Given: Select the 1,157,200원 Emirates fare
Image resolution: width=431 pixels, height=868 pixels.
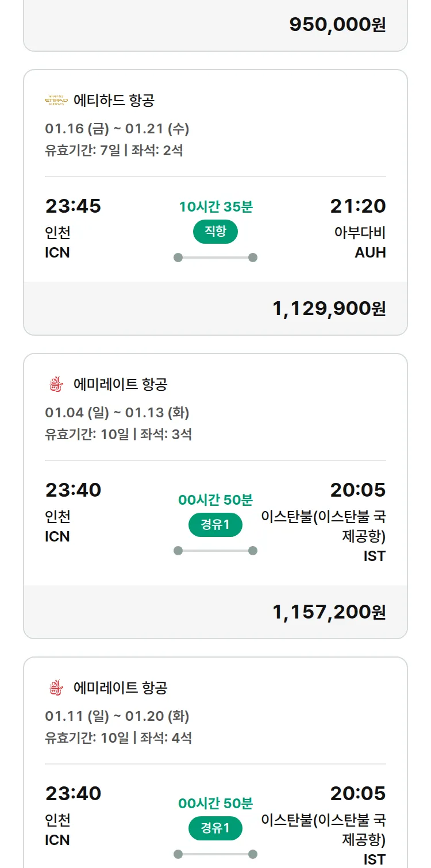Looking at the screenshot, I should point(329,612).
